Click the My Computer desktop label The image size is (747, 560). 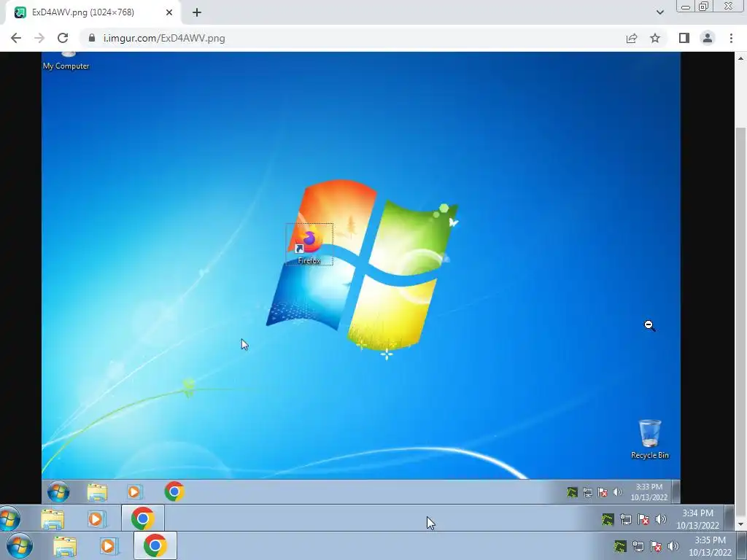pos(66,66)
